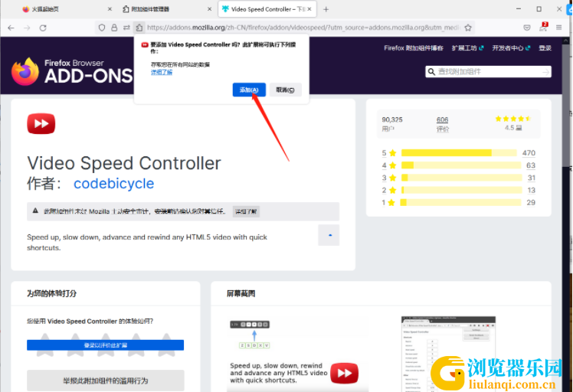Open the 606 reviews link
This screenshot has width=573, height=392.
[442, 120]
